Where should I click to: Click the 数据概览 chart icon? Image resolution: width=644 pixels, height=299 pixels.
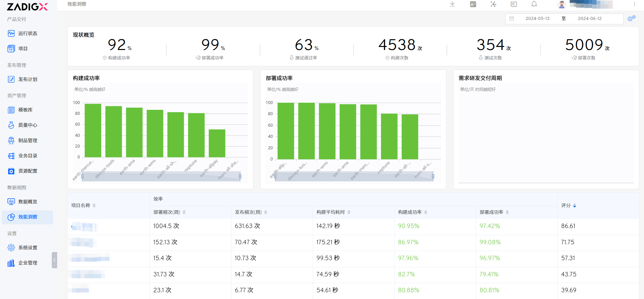click(11, 202)
